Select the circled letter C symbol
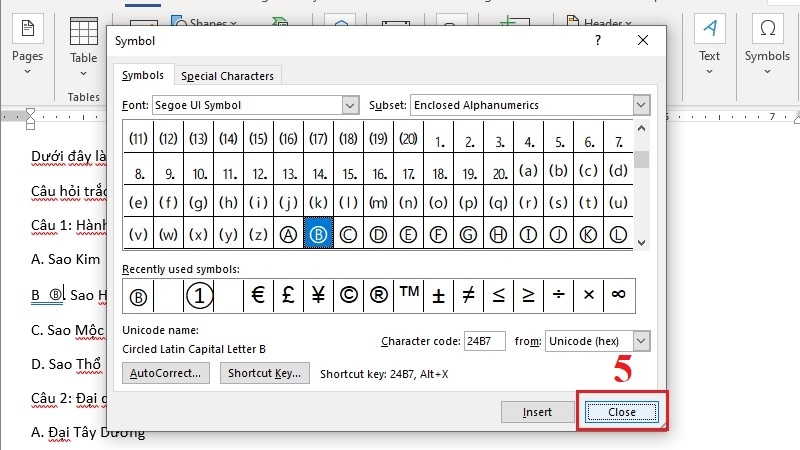 click(x=348, y=234)
